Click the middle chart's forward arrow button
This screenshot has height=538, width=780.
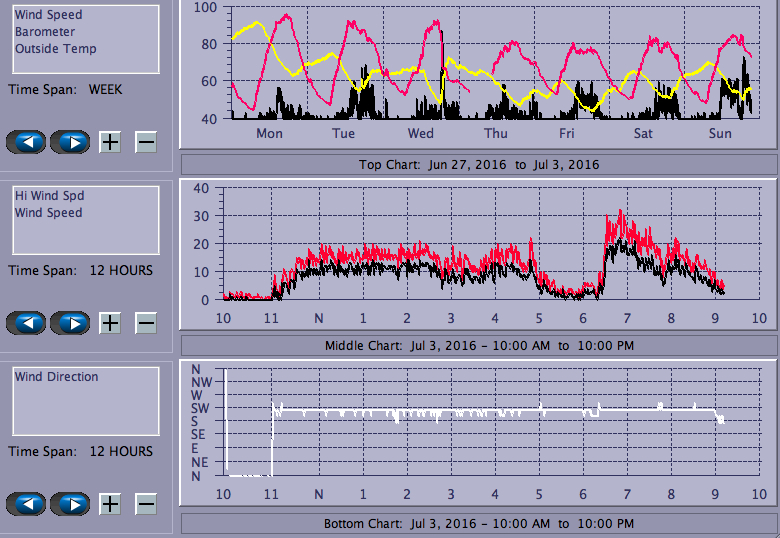70,323
